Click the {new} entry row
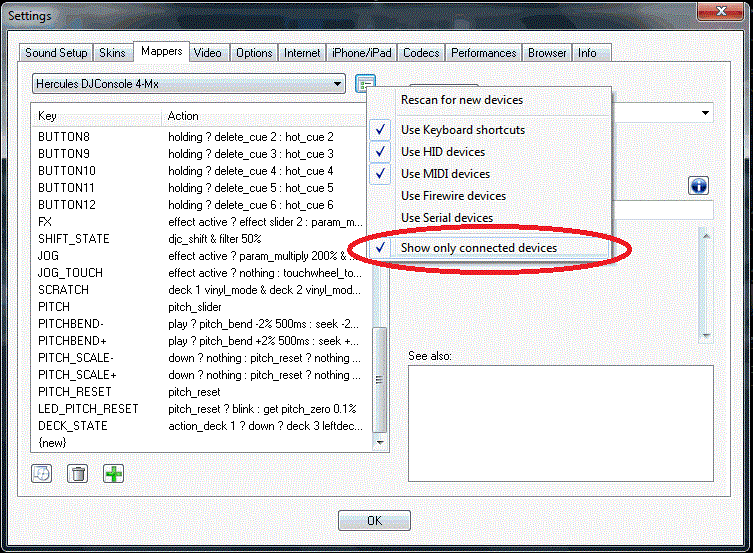The height and width of the screenshot is (553, 753). click(x=202, y=443)
